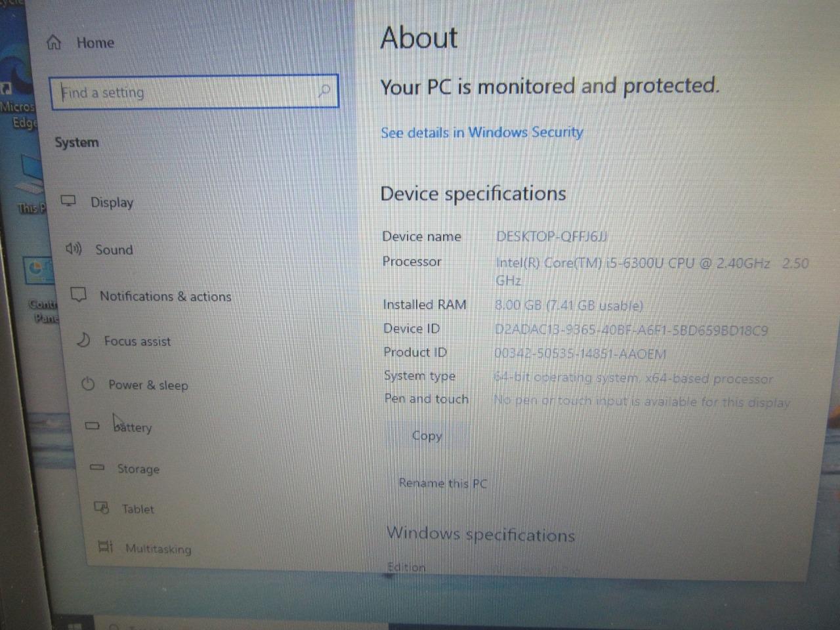Screen dimensions: 840x630
Task: Select the No pen or touch input text
Action: 642,401
